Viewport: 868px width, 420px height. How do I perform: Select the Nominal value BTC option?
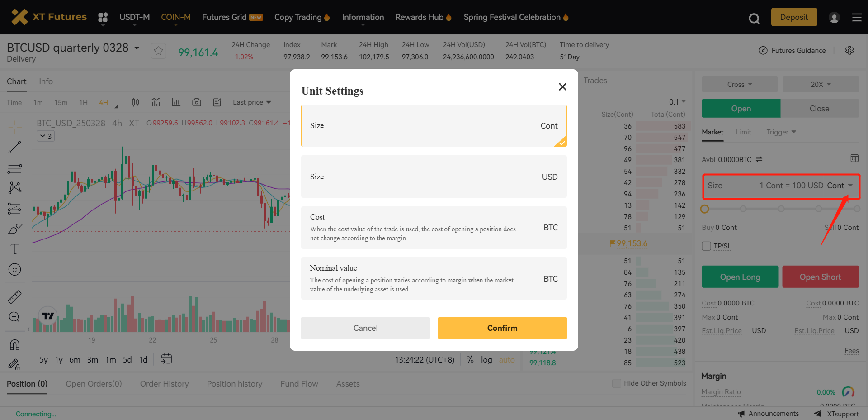tap(434, 278)
